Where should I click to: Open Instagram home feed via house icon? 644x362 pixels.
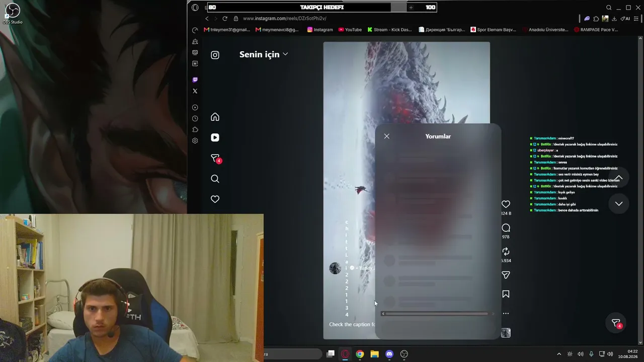[215, 117]
